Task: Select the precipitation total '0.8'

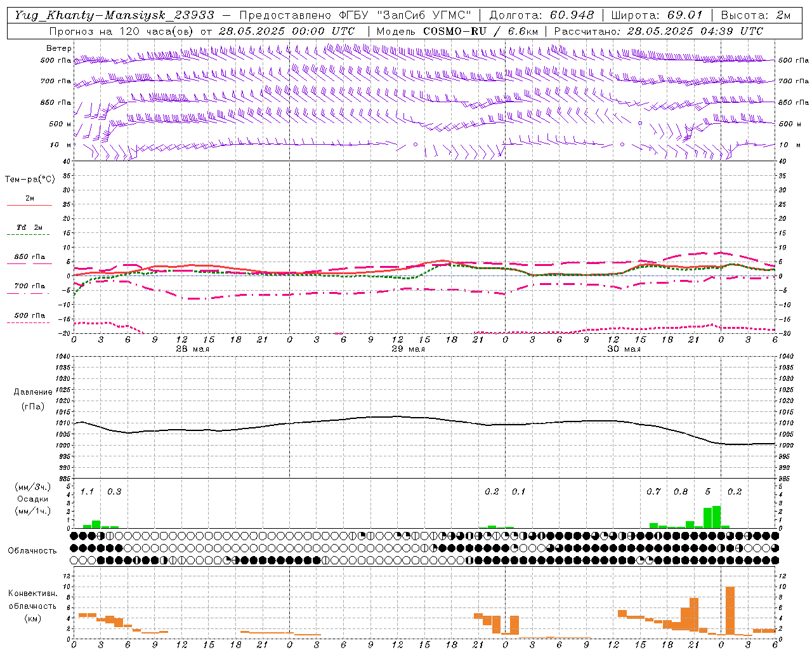Action: [x=681, y=491]
